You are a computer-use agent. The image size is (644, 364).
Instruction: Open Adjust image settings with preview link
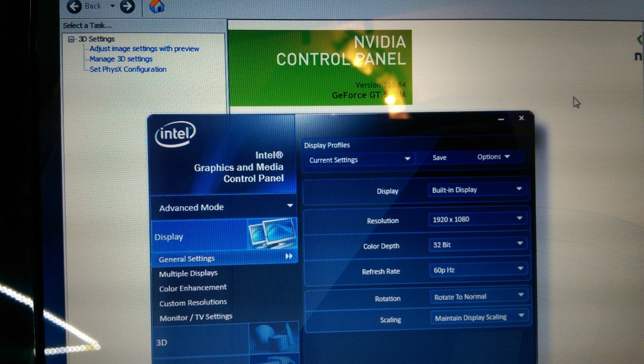pos(144,49)
